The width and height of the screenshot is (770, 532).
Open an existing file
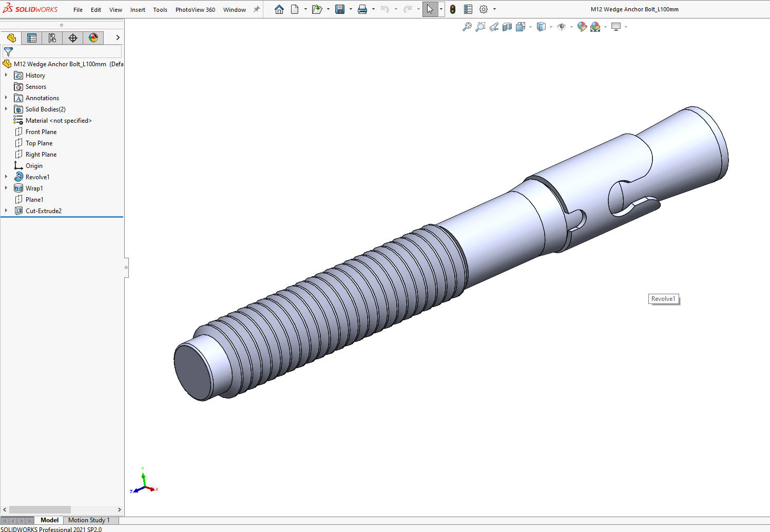pos(317,9)
